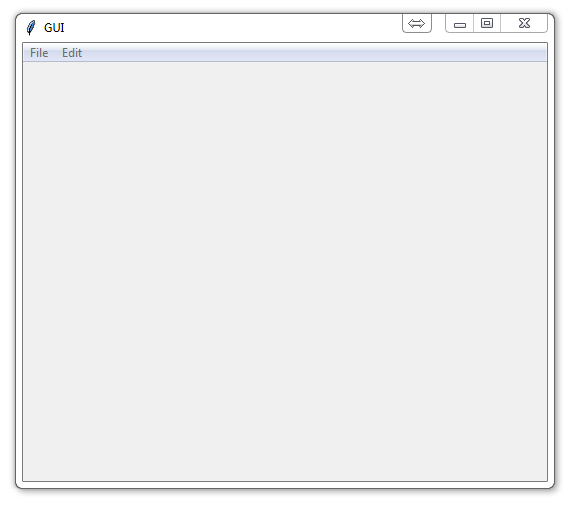Viewport: 571px width, 505px height.
Task: Minimize the GUI window
Action: (x=460, y=23)
